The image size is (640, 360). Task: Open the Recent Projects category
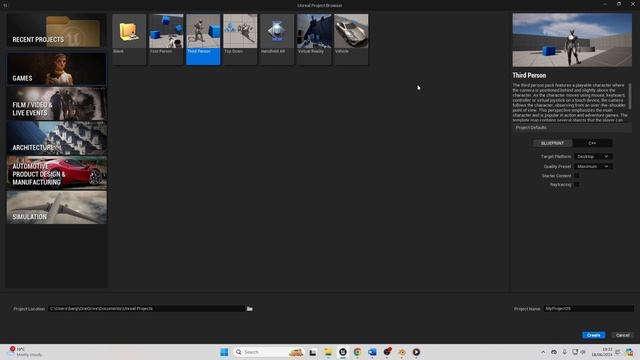click(56, 31)
